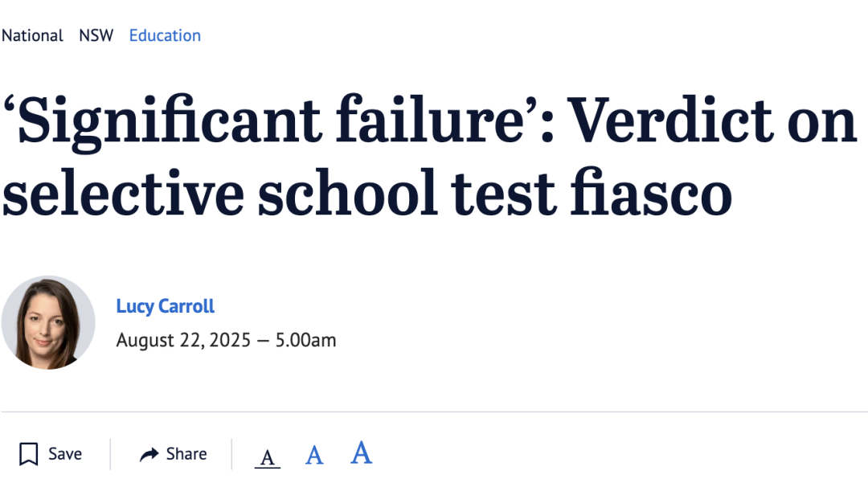Click the word 'selective' in the headline
Image resolution: width=868 pixels, height=483 pixels.
tap(121, 193)
